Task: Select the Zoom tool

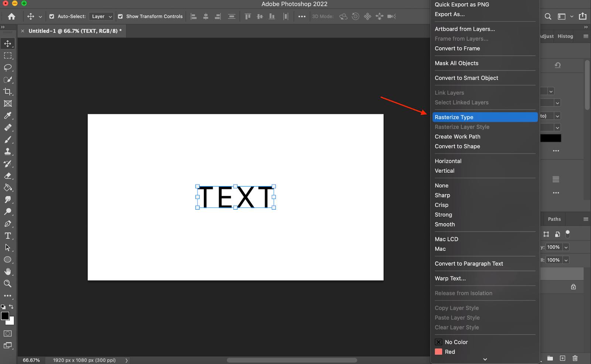Action: 8,284
